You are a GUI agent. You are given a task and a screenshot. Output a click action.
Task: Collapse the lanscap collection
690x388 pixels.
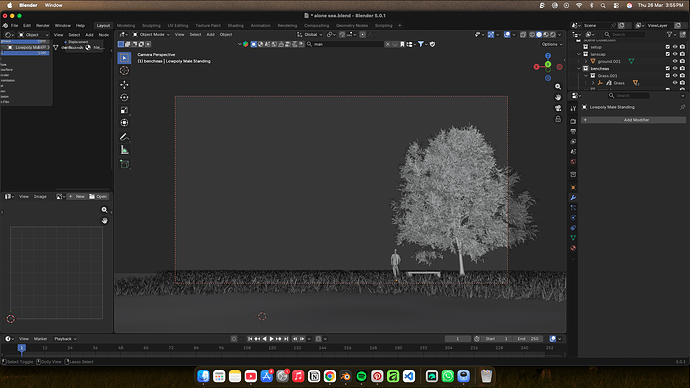[579, 54]
